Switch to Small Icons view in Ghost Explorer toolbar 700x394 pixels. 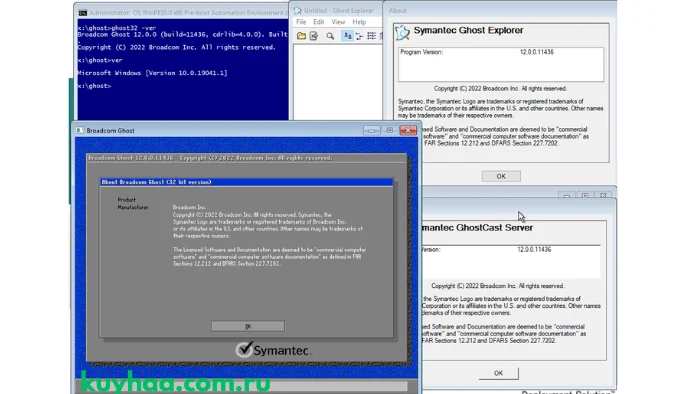pos(359,36)
